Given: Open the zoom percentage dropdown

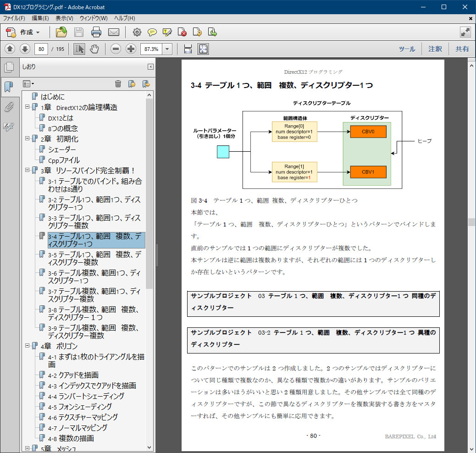Looking at the screenshot, I should (x=166, y=49).
